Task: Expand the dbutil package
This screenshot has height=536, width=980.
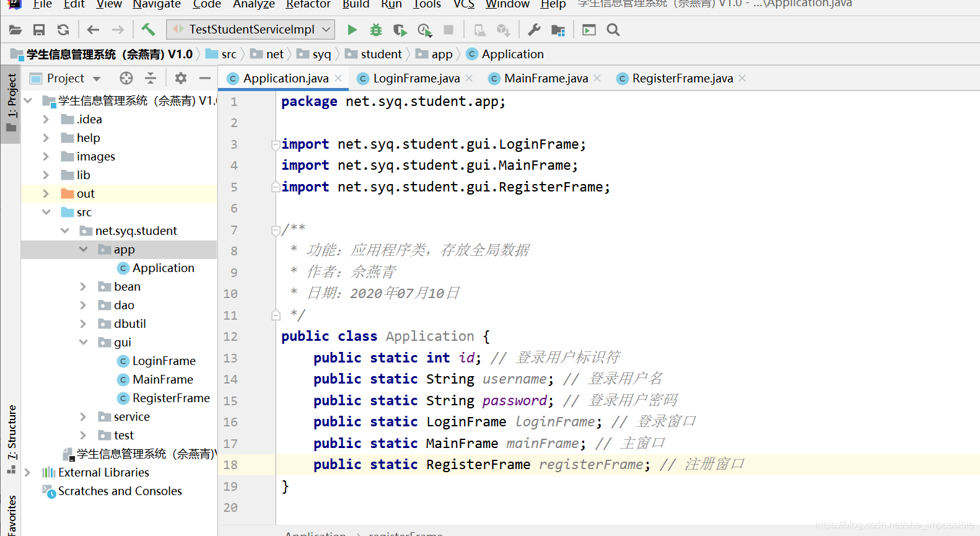Action: coord(83,323)
